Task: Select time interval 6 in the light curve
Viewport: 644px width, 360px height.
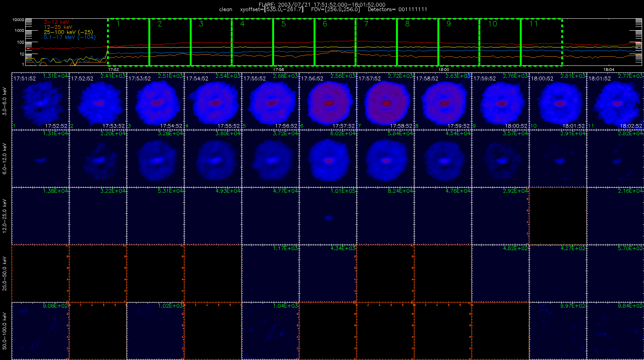Action: pos(335,42)
